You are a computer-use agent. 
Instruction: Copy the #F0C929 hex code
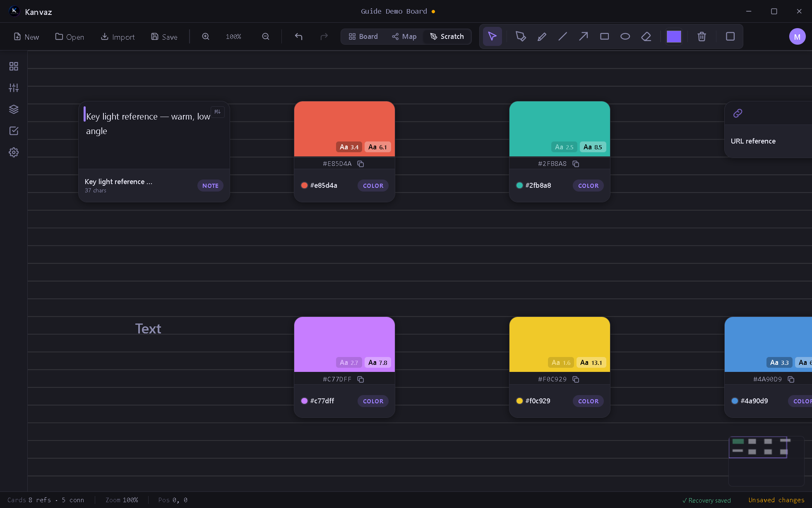tap(576, 379)
